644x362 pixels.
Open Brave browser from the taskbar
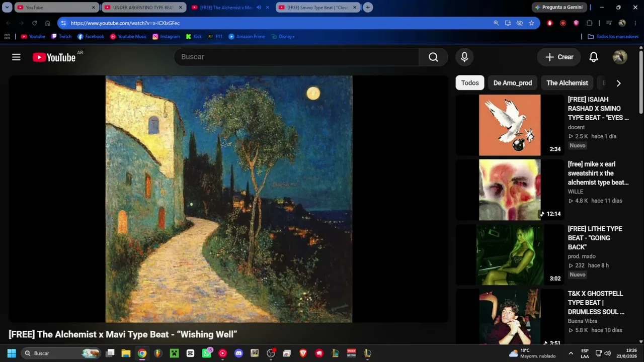click(303, 353)
